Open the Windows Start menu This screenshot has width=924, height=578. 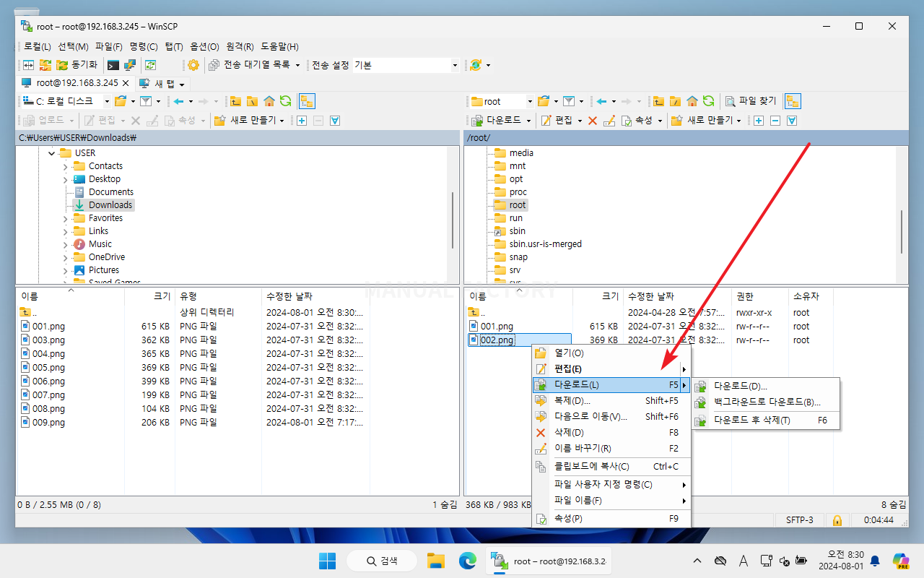[327, 561]
